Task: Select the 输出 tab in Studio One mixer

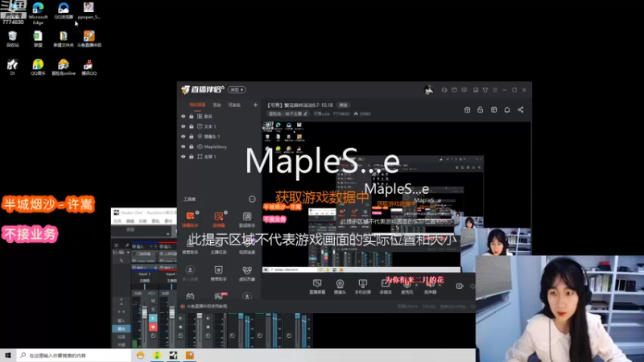Action: point(122,329)
